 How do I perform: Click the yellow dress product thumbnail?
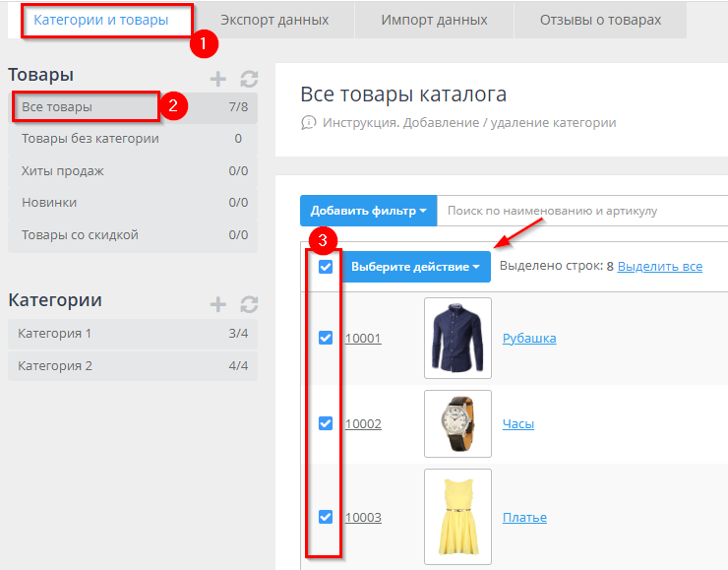(457, 517)
